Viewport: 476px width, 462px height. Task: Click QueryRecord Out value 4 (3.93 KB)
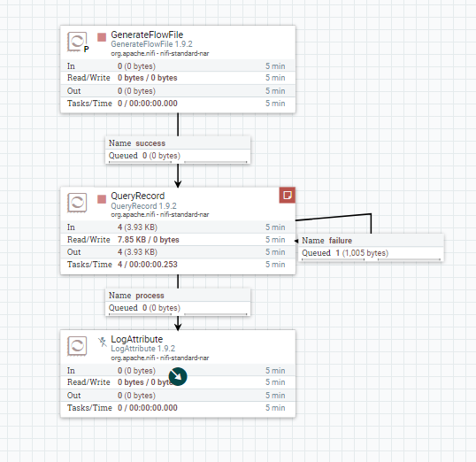[x=137, y=252]
